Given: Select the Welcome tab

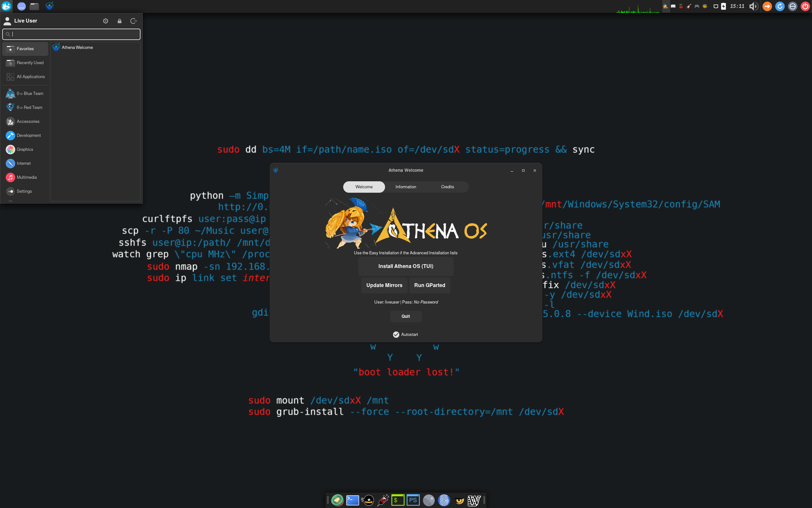Looking at the screenshot, I should (x=364, y=187).
